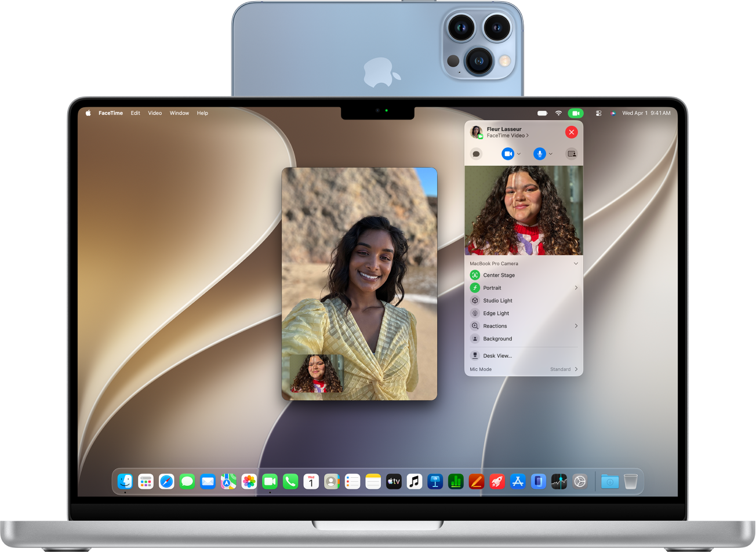Click the date and time Wed Apr 1 9:41 AM
The width and height of the screenshot is (756, 552).
646,113
